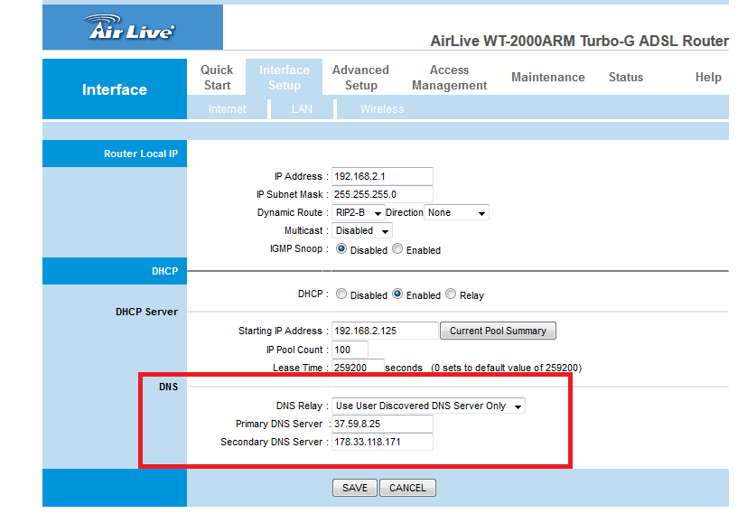Choose DHCP Relay radio option
Viewport: 756px width, 532px height.
pyautogui.click(x=451, y=294)
